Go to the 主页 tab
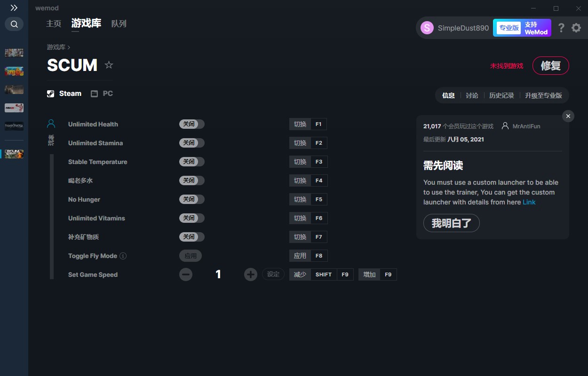The height and width of the screenshot is (376, 588). [x=54, y=23]
